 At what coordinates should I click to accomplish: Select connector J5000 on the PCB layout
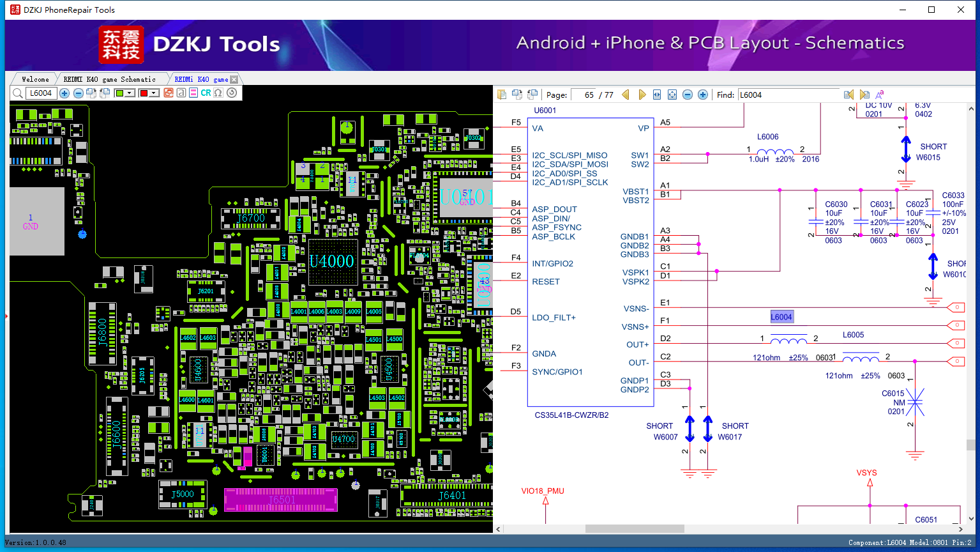[183, 494]
